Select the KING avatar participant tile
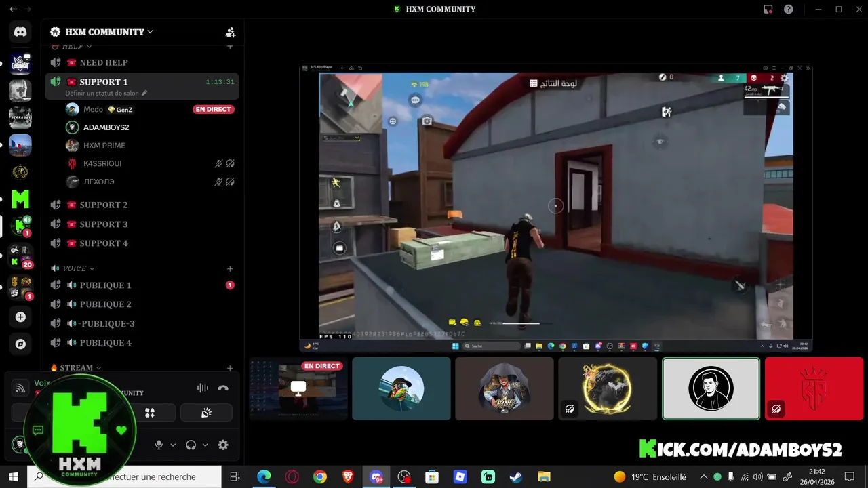 (505, 388)
